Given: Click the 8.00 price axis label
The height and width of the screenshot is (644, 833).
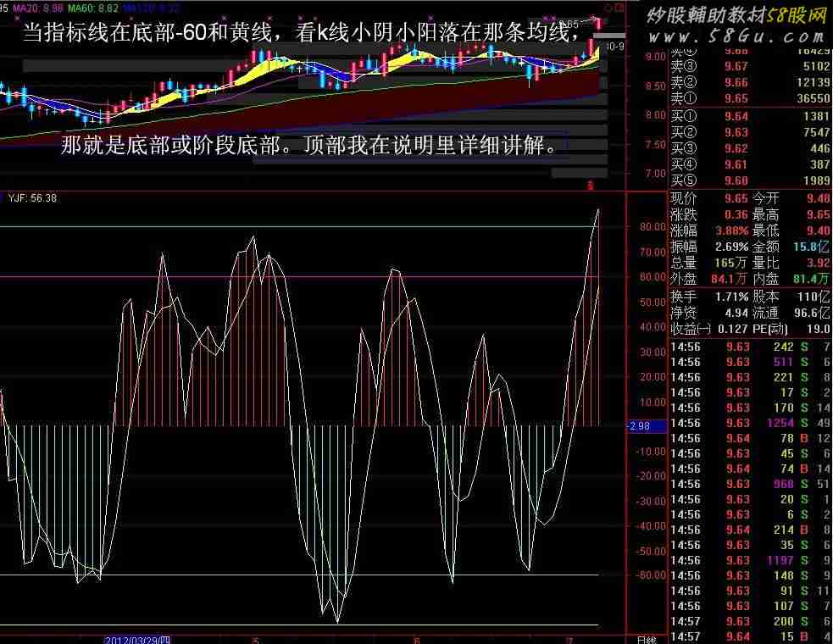Looking at the screenshot, I should [655, 114].
